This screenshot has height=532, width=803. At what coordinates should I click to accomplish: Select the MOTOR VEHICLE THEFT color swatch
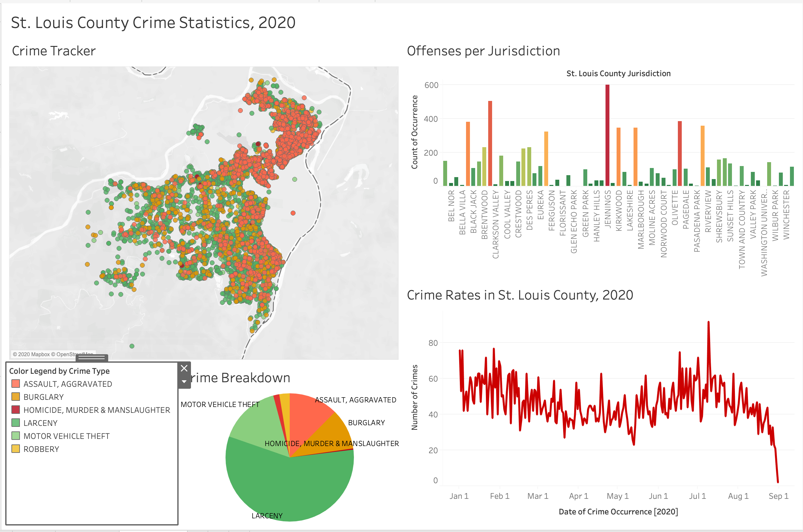[x=16, y=436]
